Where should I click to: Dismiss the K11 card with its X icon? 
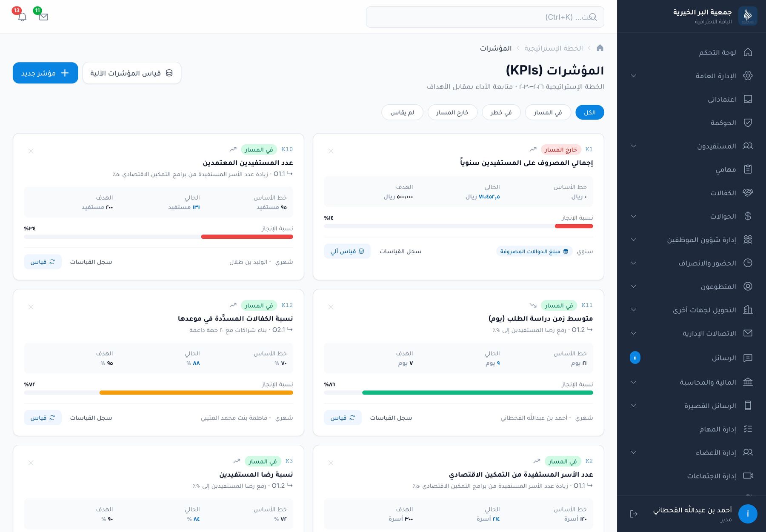click(x=331, y=307)
